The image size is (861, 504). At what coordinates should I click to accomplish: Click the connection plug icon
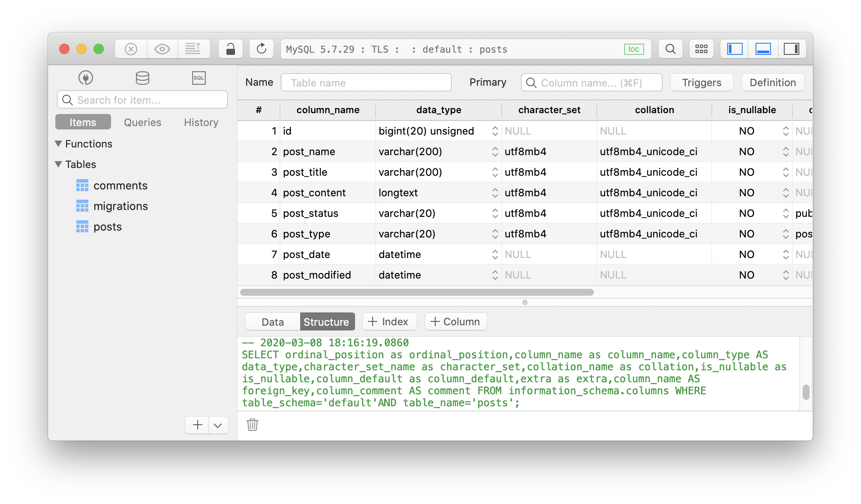click(86, 78)
